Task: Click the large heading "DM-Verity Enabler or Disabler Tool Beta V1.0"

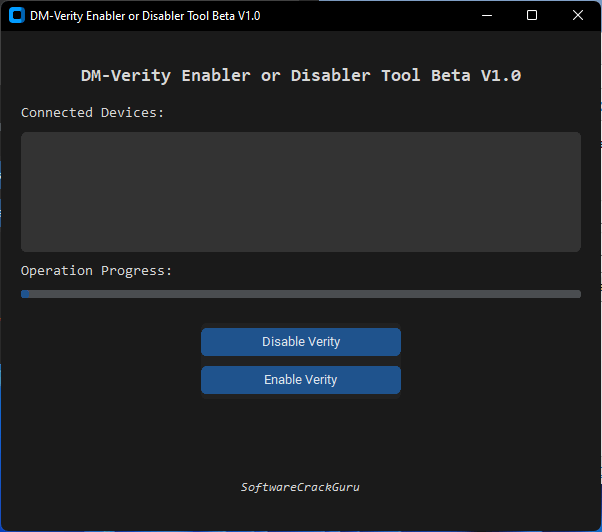Action: [301, 76]
